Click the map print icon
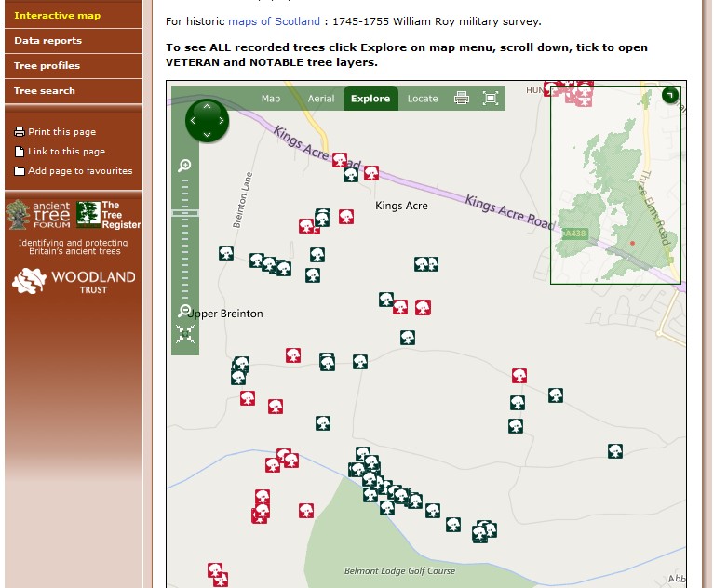 (462, 98)
